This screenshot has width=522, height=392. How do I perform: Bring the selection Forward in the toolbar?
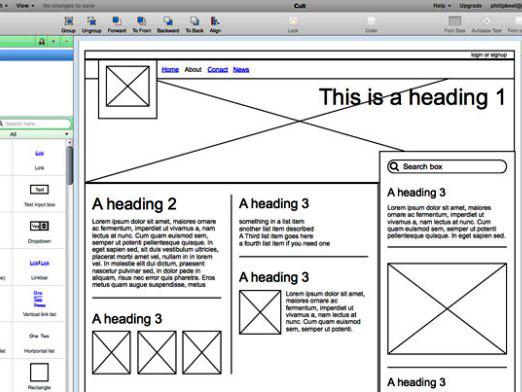(117, 25)
